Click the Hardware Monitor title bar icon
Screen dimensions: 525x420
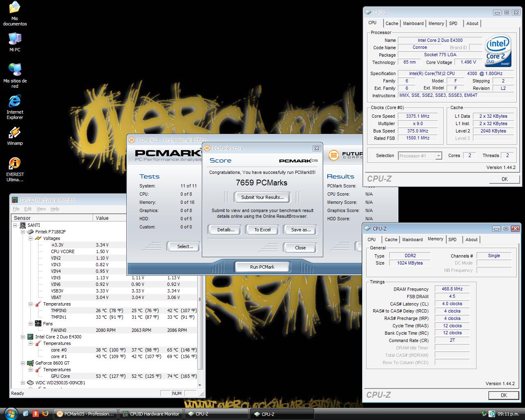click(15, 200)
